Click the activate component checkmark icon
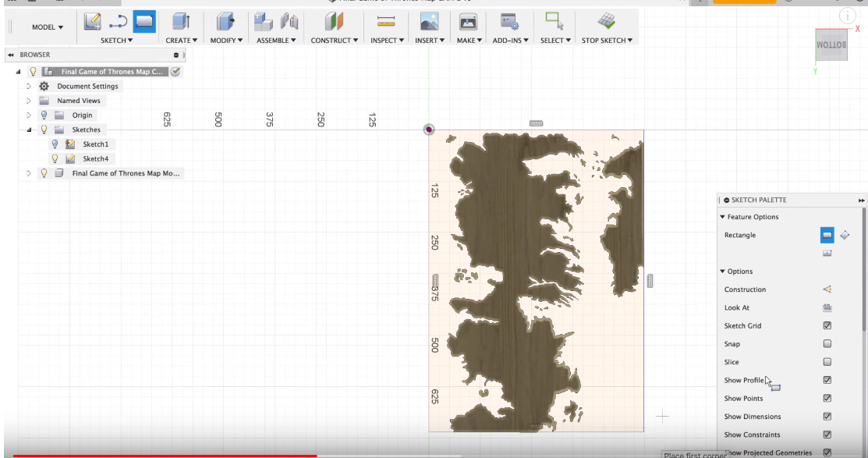868x458 pixels. coord(175,72)
